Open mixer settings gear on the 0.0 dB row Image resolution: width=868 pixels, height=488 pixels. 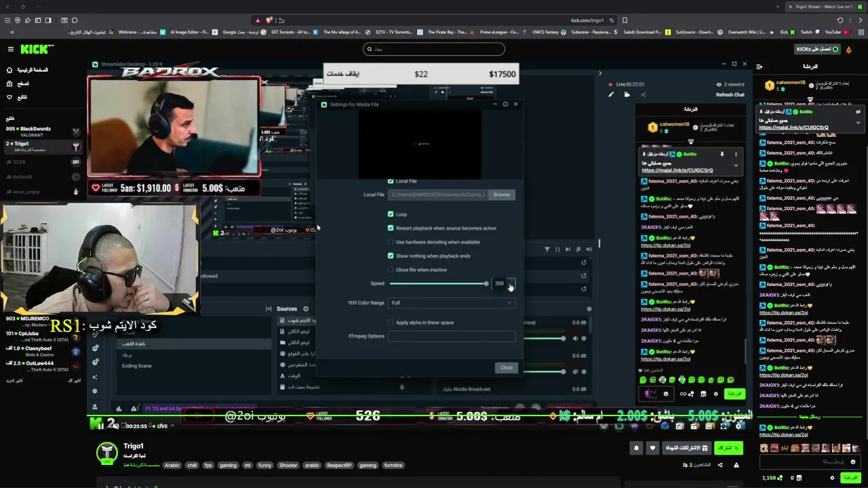tap(584, 338)
